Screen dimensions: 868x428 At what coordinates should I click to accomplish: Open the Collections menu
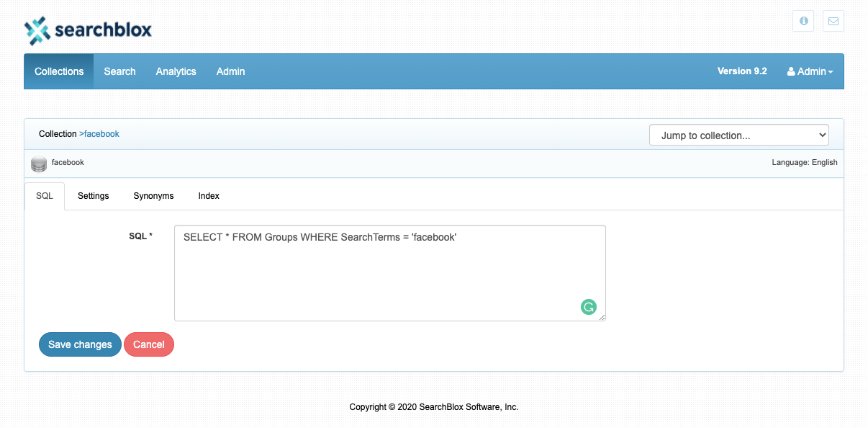pos(59,71)
